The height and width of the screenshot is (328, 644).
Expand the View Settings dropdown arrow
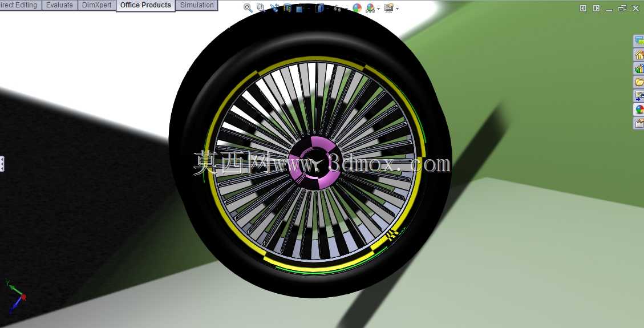coord(397,9)
